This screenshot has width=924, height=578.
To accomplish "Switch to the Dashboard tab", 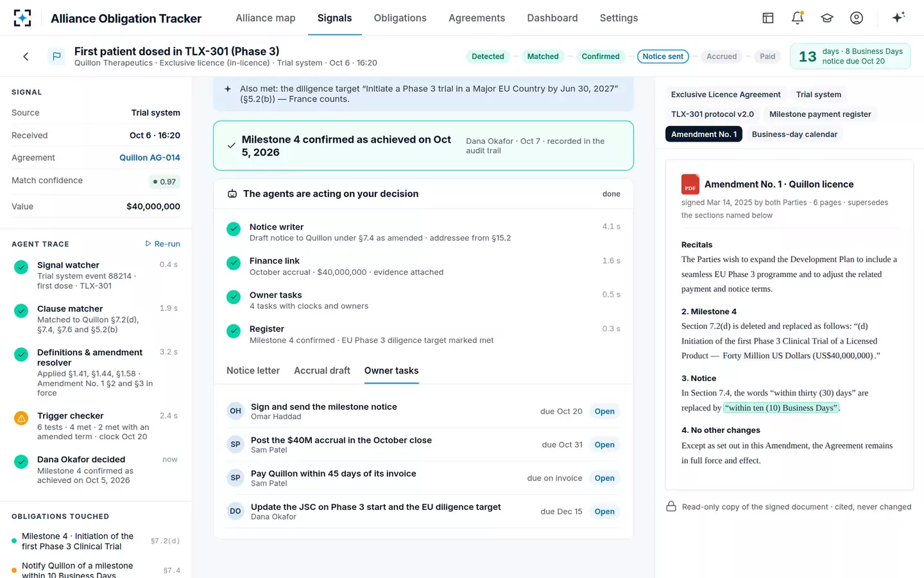I will point(552,18).
